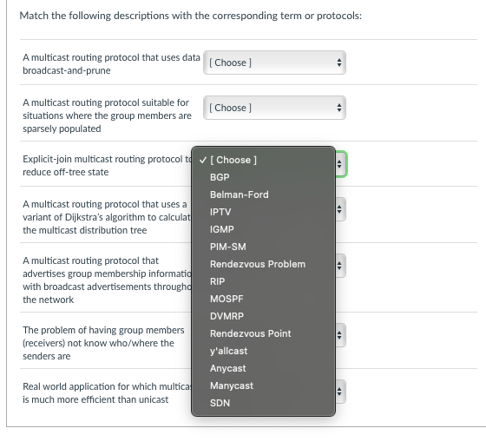
Task: Pick Anycast in the dropdown list
Action: pyautogui.click(x=263, y=368)
